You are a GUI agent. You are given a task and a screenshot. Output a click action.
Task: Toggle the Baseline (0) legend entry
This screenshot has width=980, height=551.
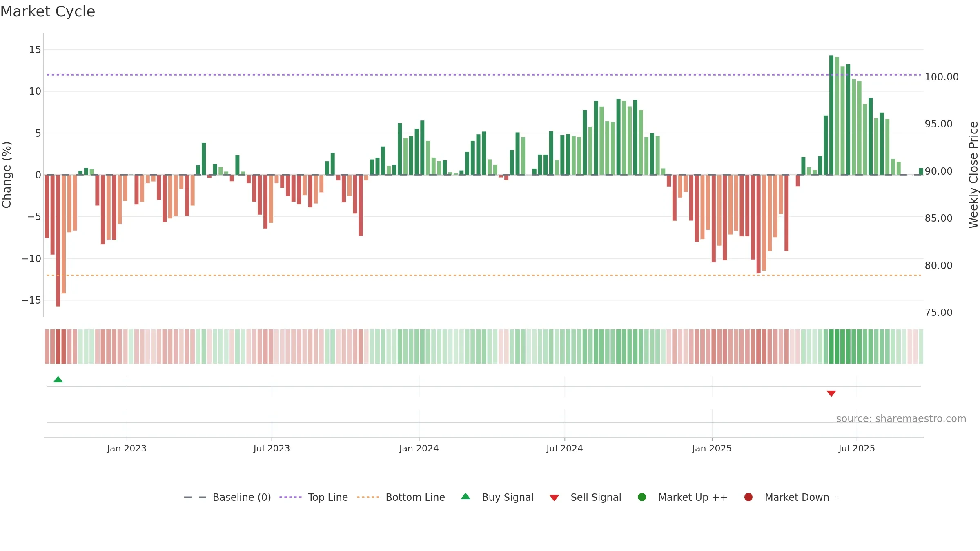pyautogui.click(x=227, y=498)
